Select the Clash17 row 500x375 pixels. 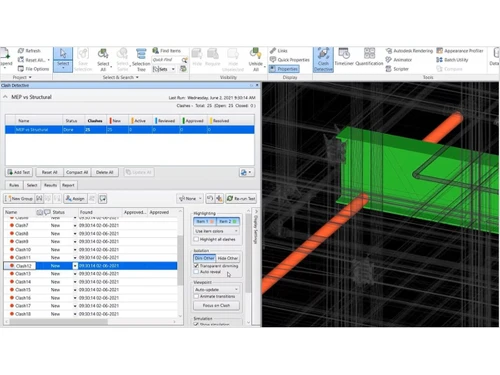pyautogui.click(x=91, y=306)
